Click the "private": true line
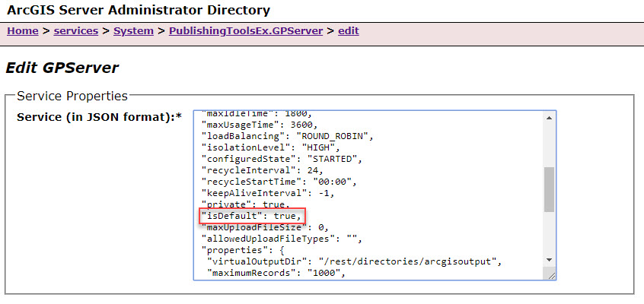The width and height of the screenshot is (644, 304). coord(246,204)
